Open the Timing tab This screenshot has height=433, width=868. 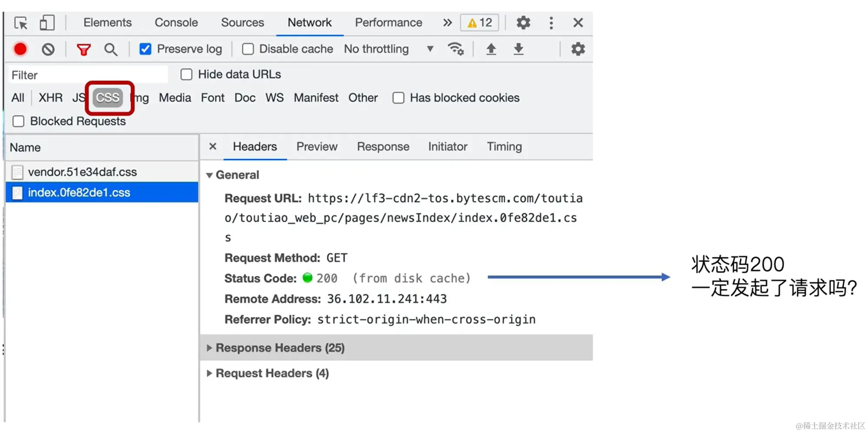[504, 147]
